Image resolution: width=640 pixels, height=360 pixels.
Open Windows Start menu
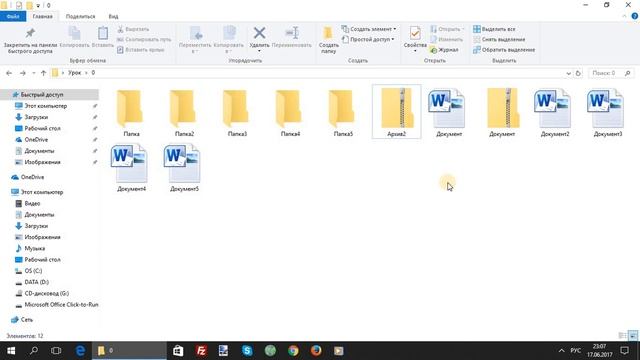click(11, 351)
